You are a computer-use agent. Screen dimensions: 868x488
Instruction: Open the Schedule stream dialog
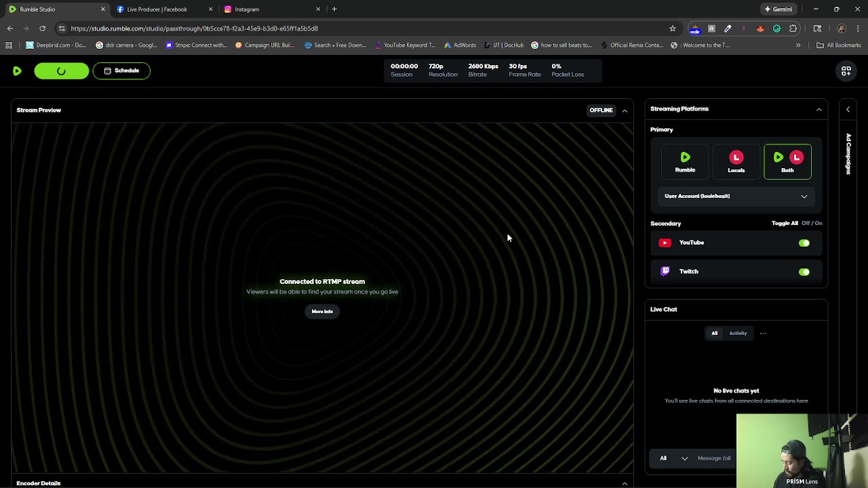121,70
